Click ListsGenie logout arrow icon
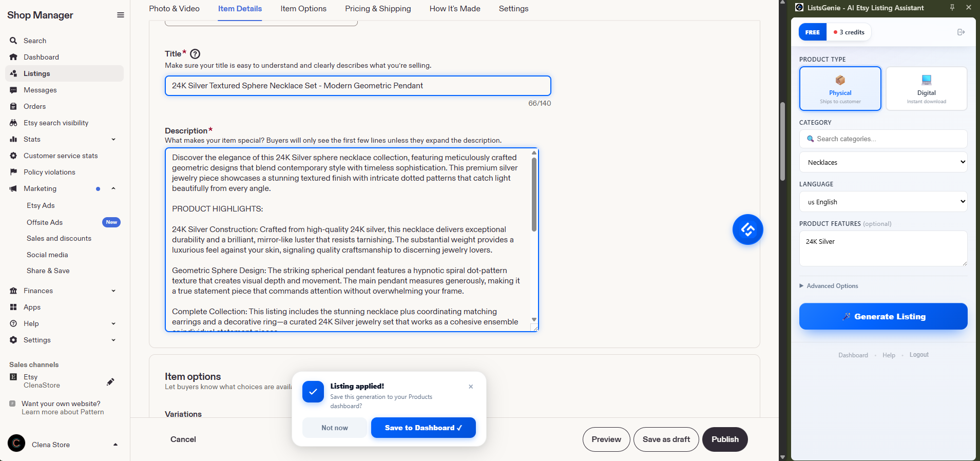The image size is (980, 461). click(961, 32)
